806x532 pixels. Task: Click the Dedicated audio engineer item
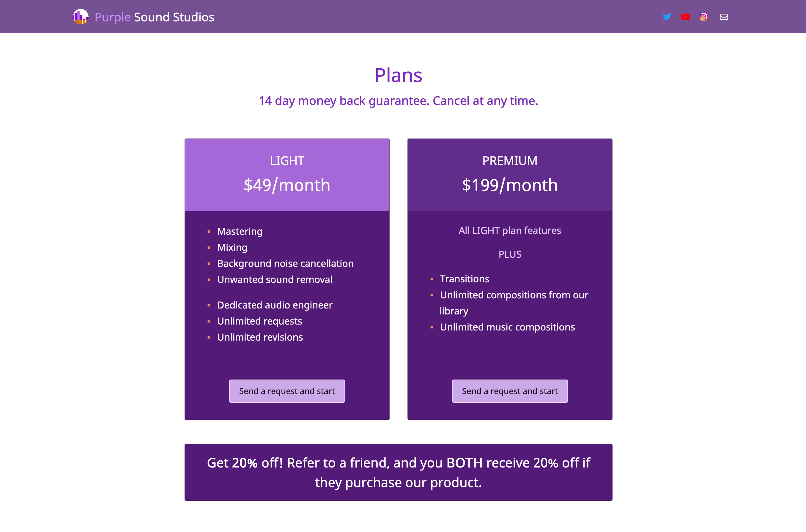click(x=275, y=305)
